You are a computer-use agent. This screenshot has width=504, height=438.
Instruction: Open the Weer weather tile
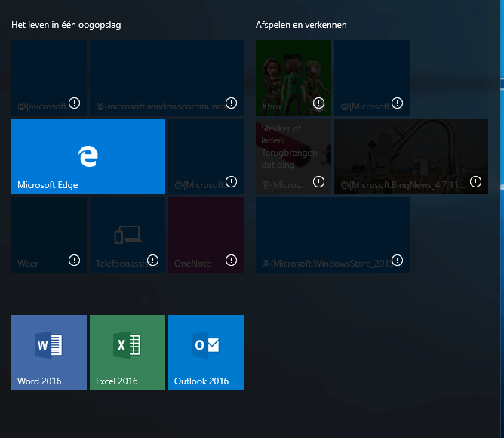point(49,235)
